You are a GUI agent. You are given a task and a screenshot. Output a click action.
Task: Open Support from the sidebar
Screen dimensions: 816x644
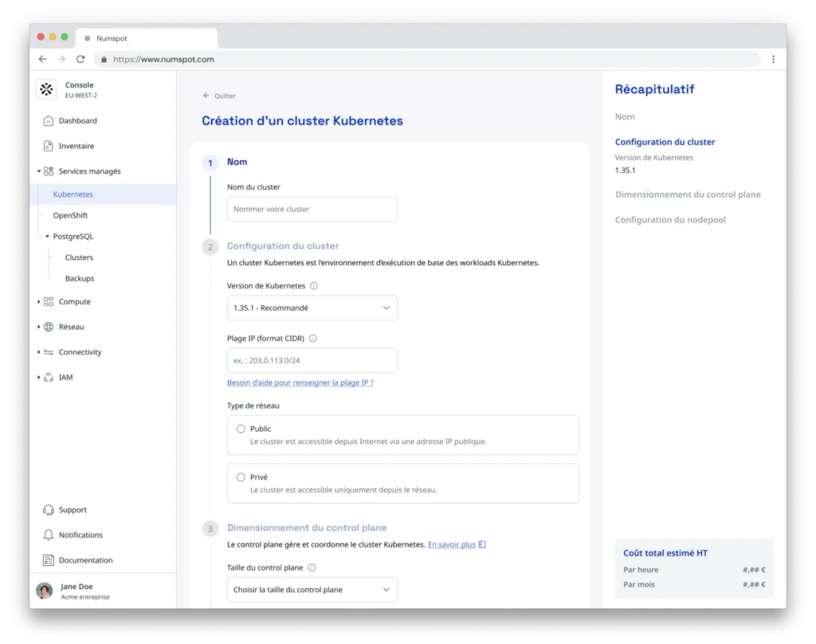[73, 509]
